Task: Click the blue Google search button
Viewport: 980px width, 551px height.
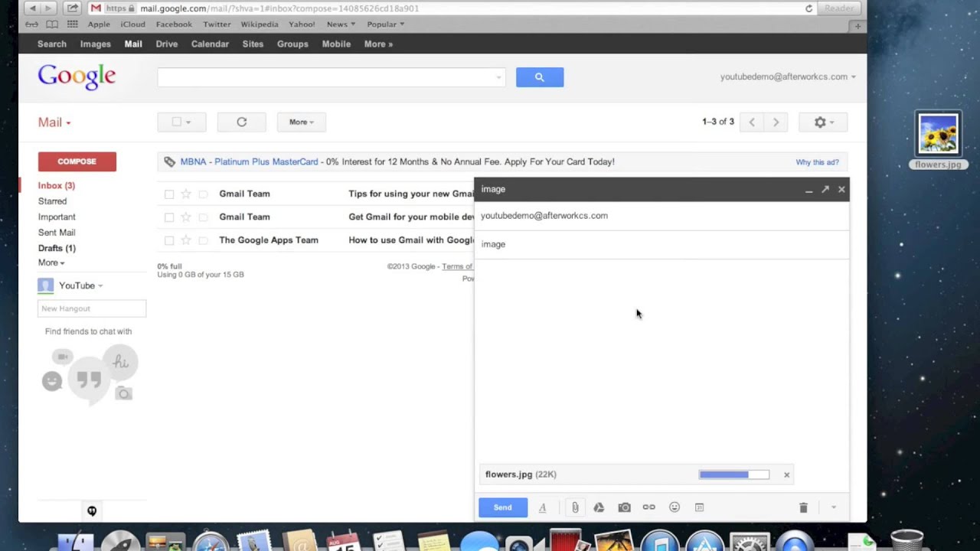Action: pyautogui.click(x=540, y=77)
